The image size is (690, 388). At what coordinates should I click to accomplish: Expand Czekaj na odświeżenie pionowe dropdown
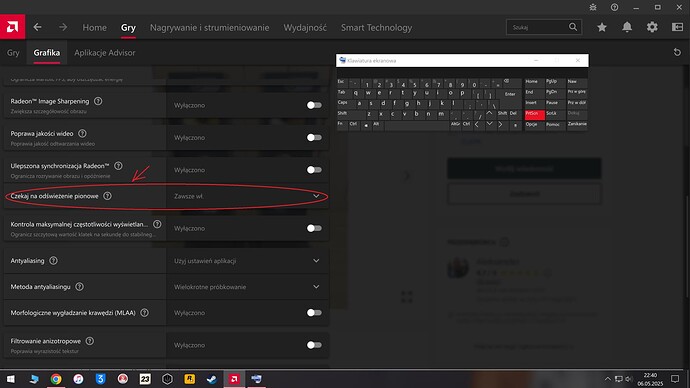point(247,196)
